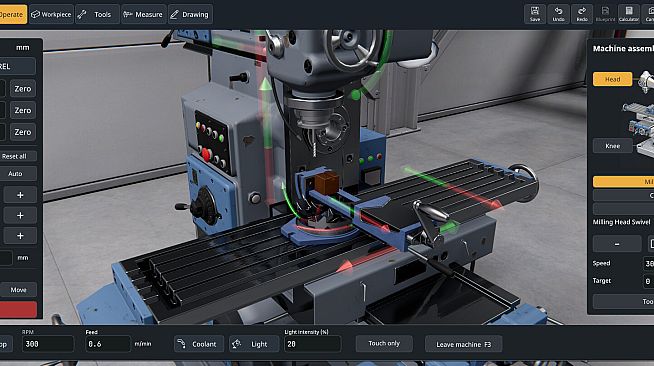The image size is (654, 366).
Task: Click Reset all button
Action: coord(17,156)
